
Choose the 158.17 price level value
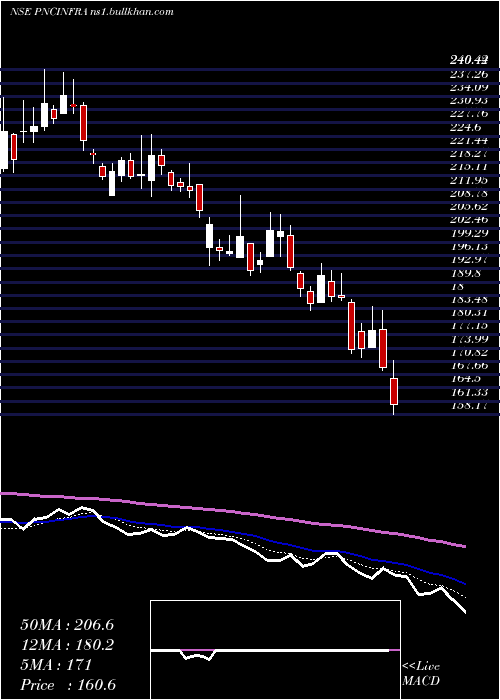click(468, 406)
